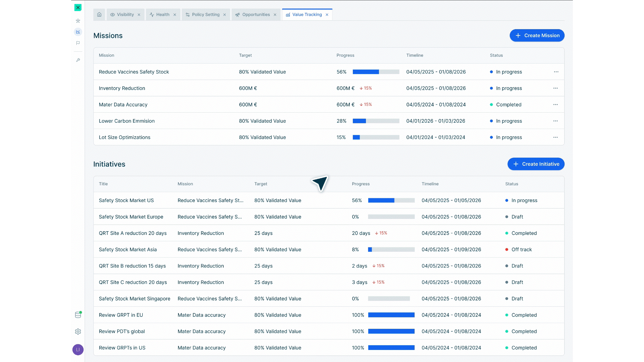Click the Missions table Timeline column header
The height and width of the screenshot is (362, 644).
click(415, 55)
